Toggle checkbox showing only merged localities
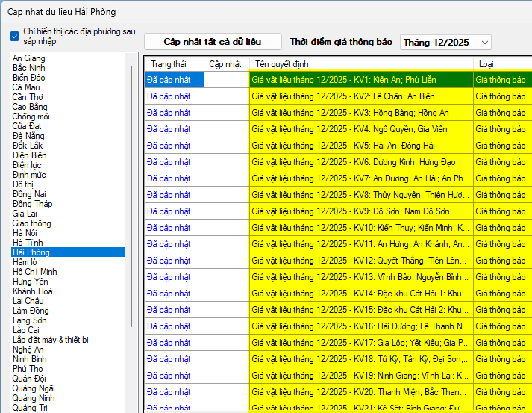 pyautogui.click(x=14, y=36)
